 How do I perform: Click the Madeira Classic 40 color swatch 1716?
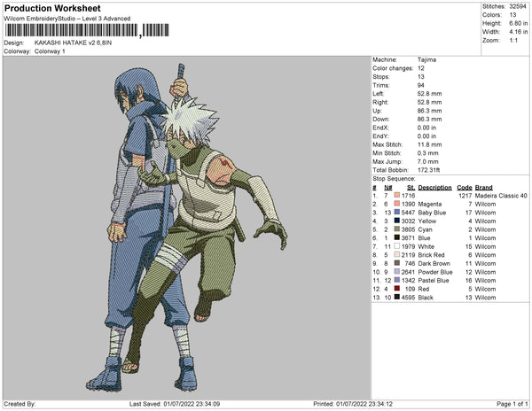click(397, 196)
